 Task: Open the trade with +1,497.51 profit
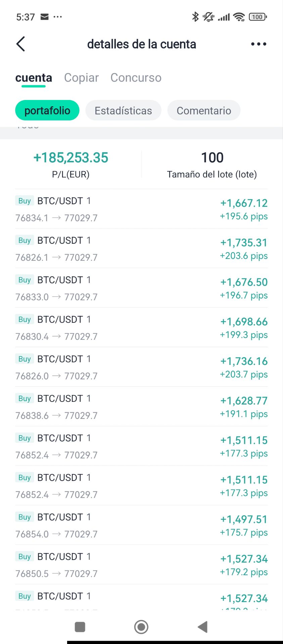coord(141,525)
